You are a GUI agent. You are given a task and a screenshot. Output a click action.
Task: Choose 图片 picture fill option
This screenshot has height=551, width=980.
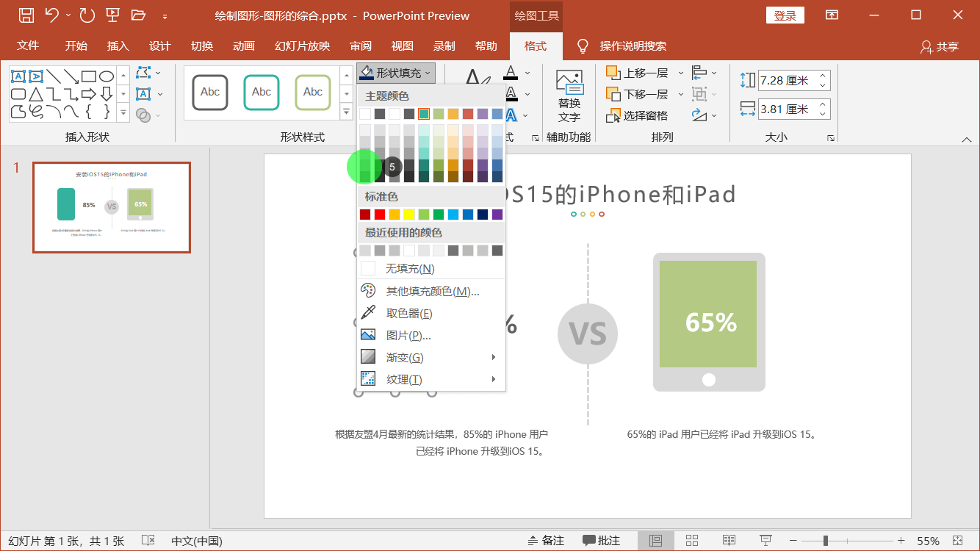tap(431, 336)
